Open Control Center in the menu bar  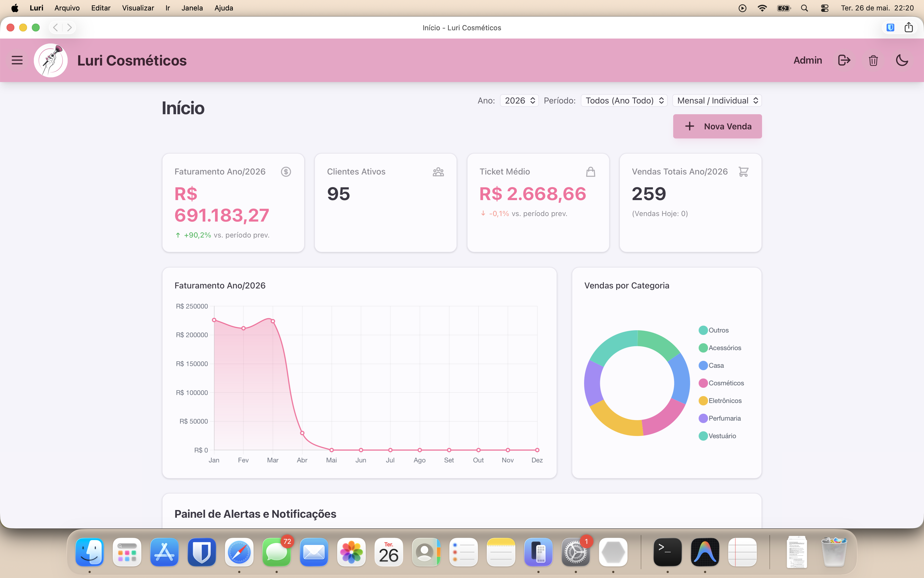coord(825,8)
